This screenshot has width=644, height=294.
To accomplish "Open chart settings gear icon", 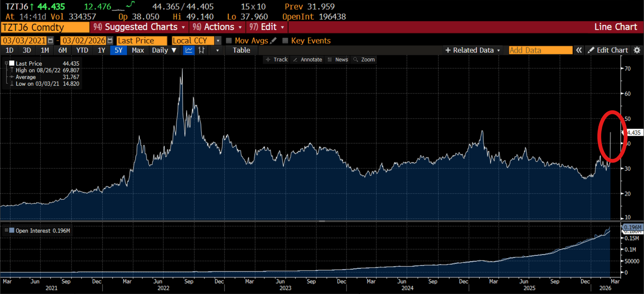I will [637, 50].
